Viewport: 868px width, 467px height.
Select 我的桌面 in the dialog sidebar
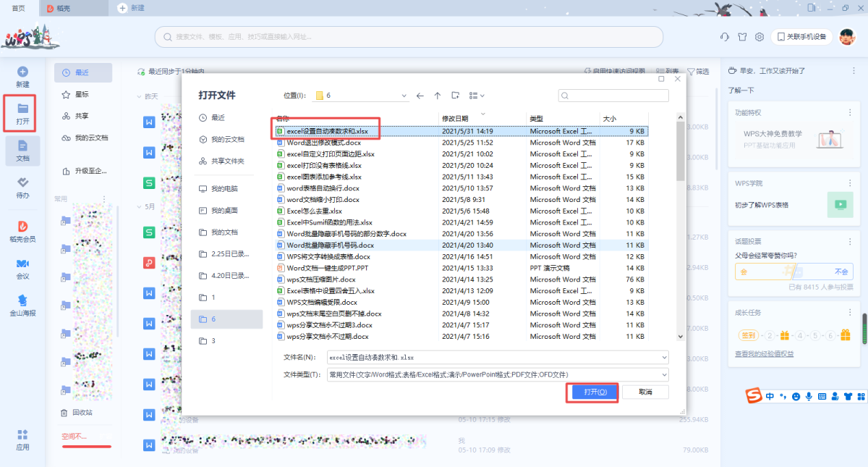point(224,210)
